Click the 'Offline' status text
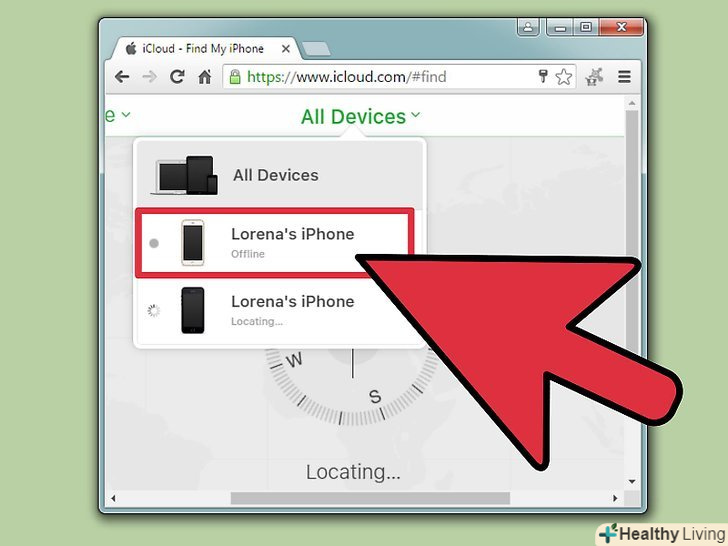This screenshot has width=728, height=546. pos(248,254)
